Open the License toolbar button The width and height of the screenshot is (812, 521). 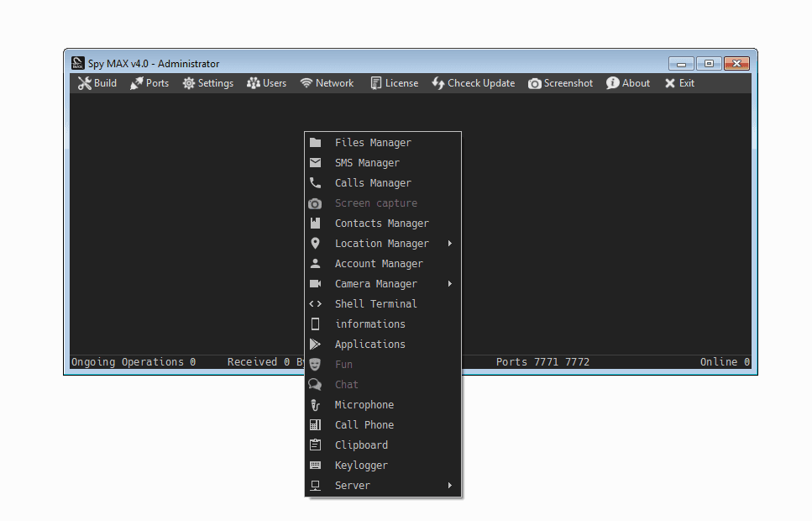(395, 83)
